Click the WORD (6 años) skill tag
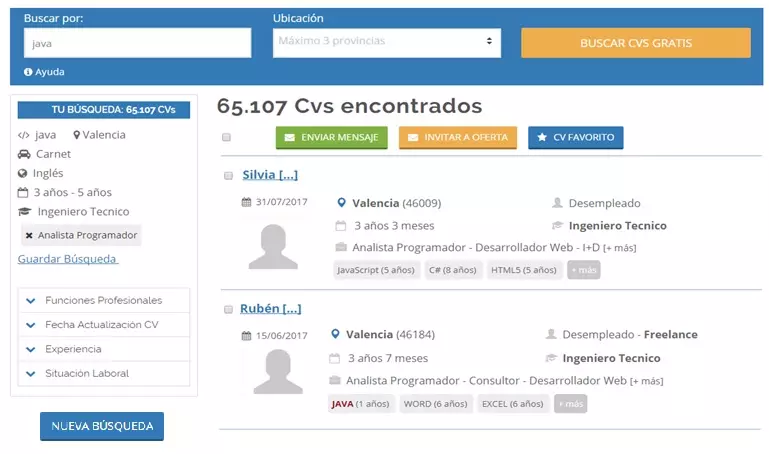Screen dimensions: 769x454 [436, 404]
